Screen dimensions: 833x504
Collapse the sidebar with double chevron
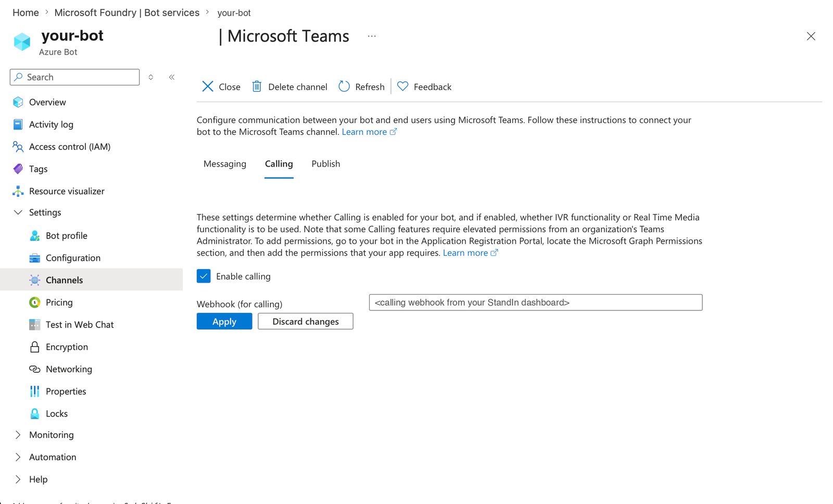[172, 77]
